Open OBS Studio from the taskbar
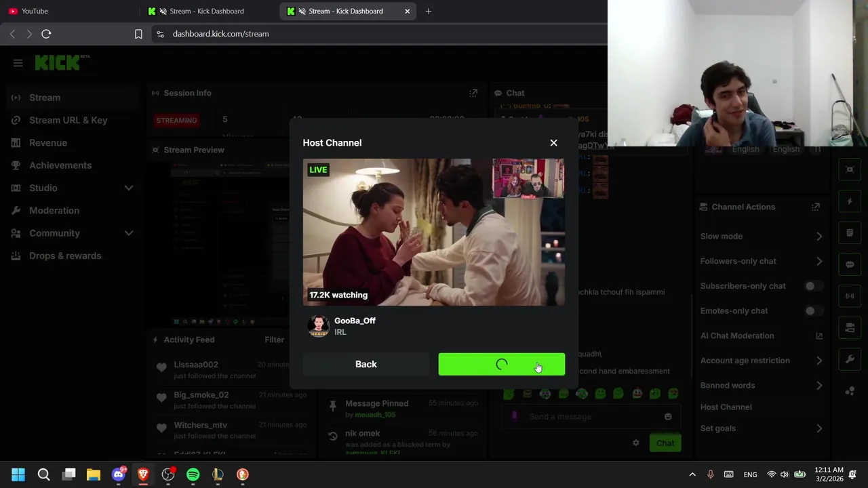This screenshot has width=868, height=488. (168, 474)
